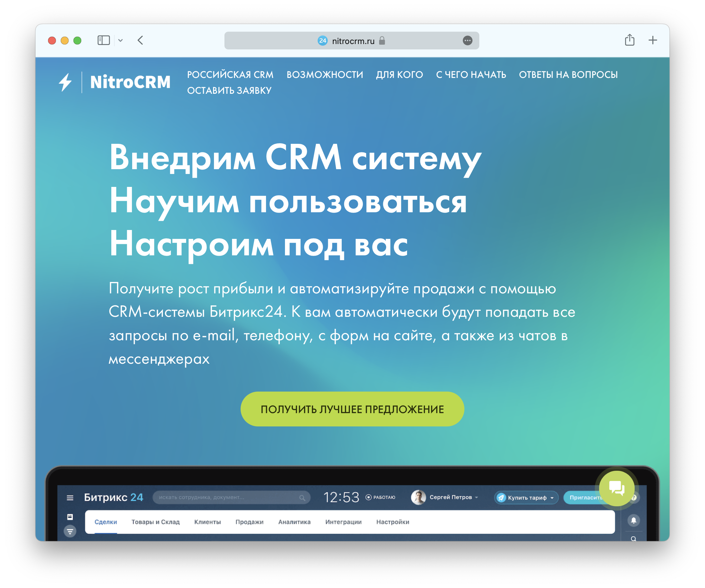Open the С ЧЕГО НАЧАТЬ menu item
This screenshot has height=588, width=705.
471,74
